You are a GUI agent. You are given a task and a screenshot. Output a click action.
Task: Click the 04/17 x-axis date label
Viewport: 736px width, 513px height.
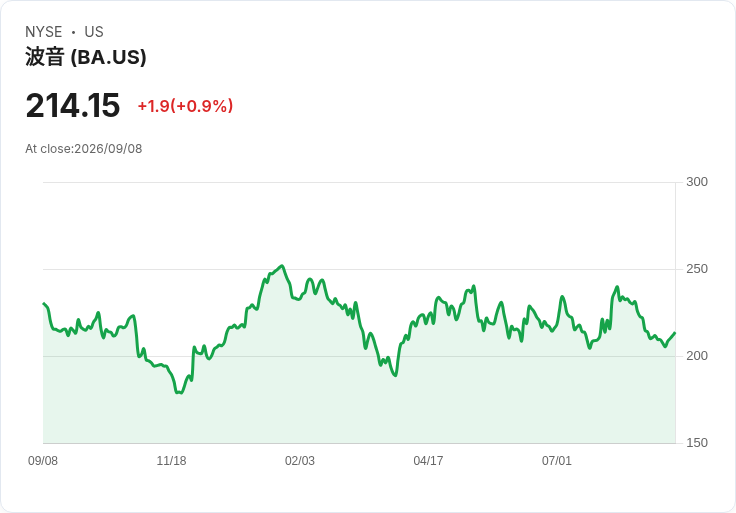tap(428, 461)
